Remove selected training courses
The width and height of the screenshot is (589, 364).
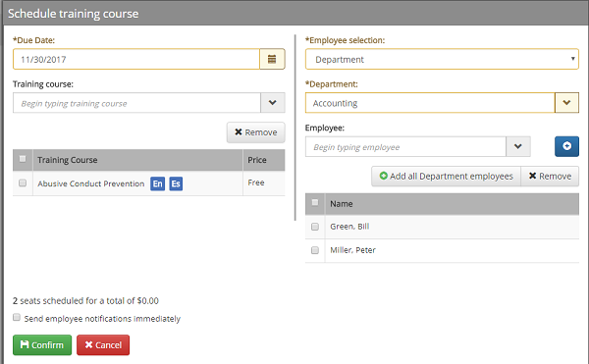(256, 132)
